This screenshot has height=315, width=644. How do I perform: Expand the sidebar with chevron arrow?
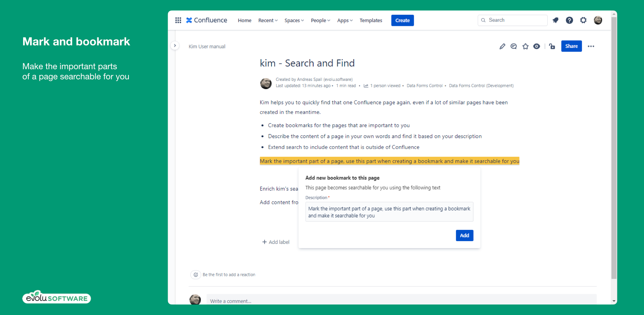(x=175, y=45)
